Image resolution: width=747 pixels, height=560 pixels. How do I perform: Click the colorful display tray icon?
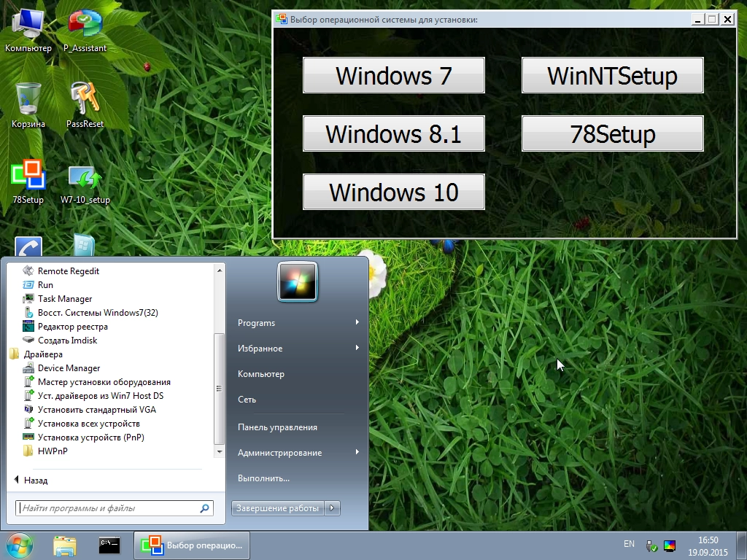click(x=670, y=545)
